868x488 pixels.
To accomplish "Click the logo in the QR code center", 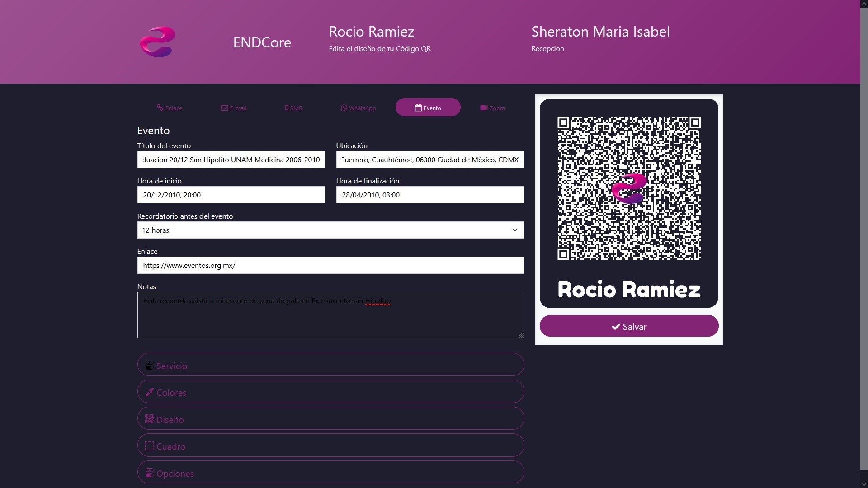I will [629, 188].
